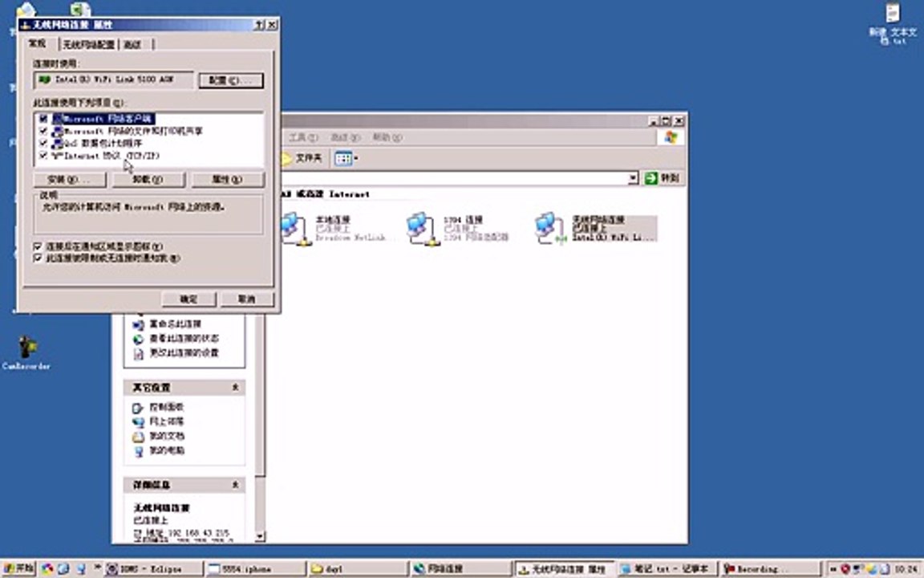
Task: Switch to the 常规 tab
Action: click(x=38, y=43)
